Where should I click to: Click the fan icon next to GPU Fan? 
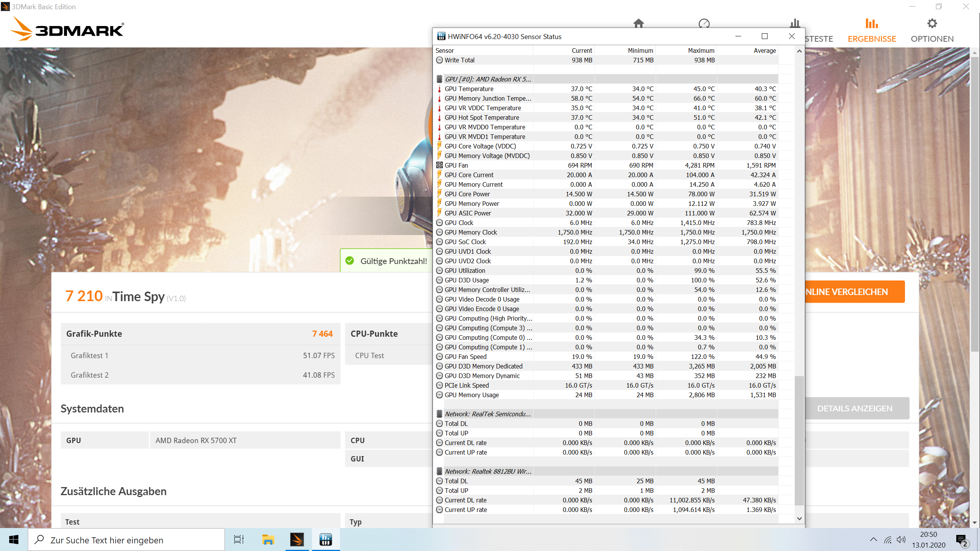pyautogui.click(x=439, y=165)
